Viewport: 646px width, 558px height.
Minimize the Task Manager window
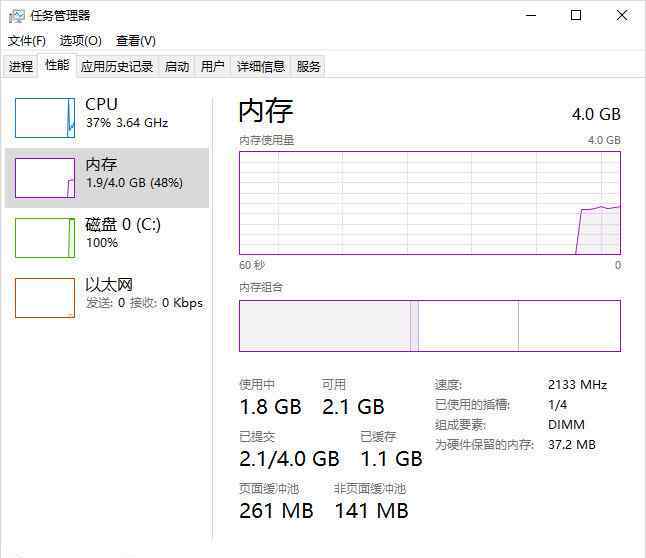click(x=530, y=15)
